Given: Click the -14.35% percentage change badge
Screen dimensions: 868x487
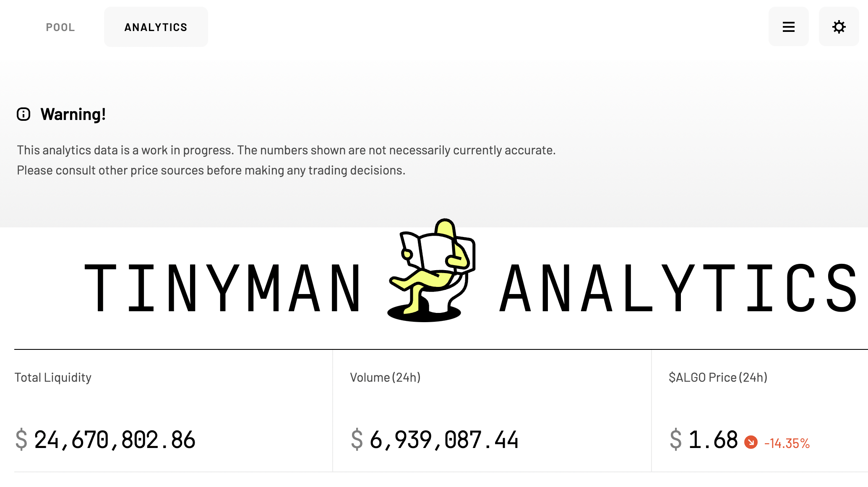Looking at the screenshot, I should pyautogui.click(x=787, y=442).
